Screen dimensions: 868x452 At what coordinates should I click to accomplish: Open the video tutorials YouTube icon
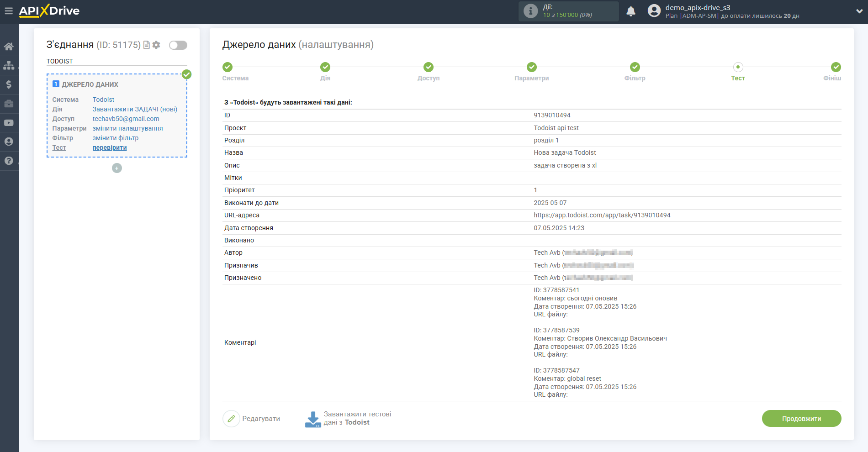point(9,123)
